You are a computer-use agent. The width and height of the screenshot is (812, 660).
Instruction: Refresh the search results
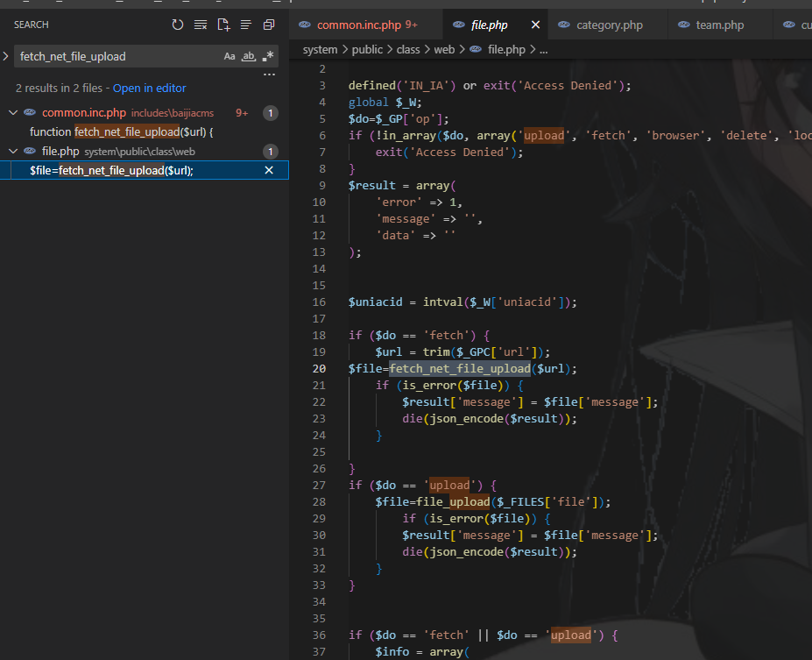178,25
